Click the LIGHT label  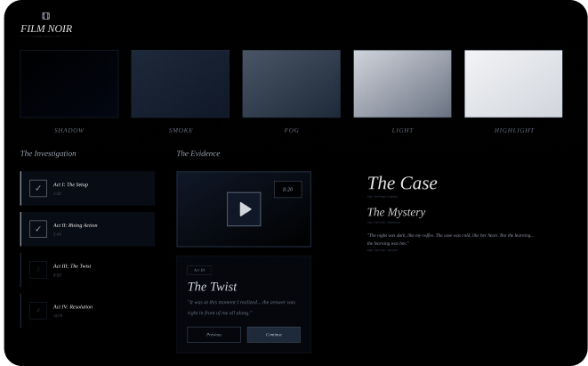coord(402,130)
